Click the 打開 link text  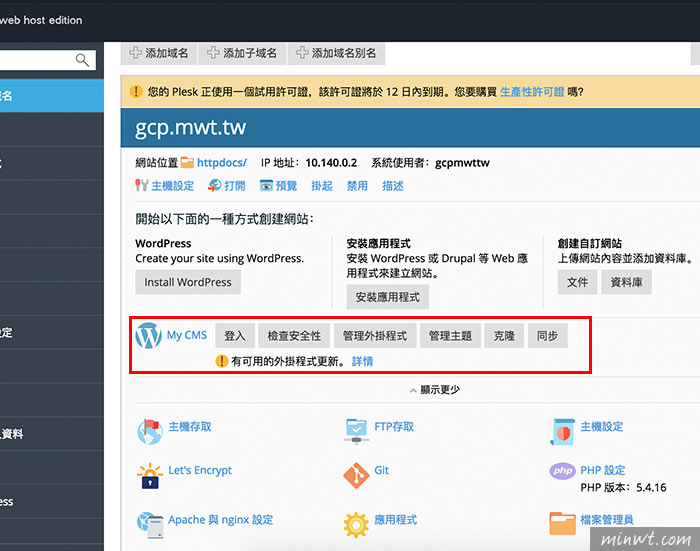click(235, 186)
